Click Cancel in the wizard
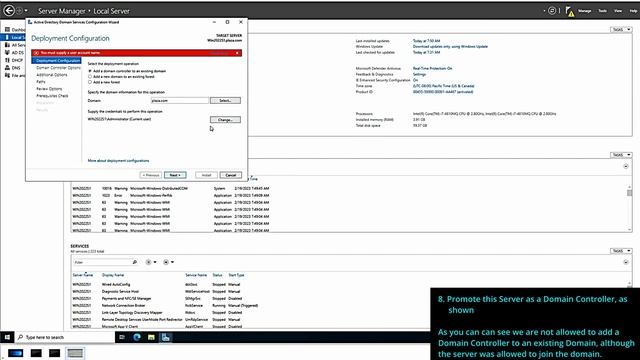Viewport: 640px width, 360px height. coord(231,175)
